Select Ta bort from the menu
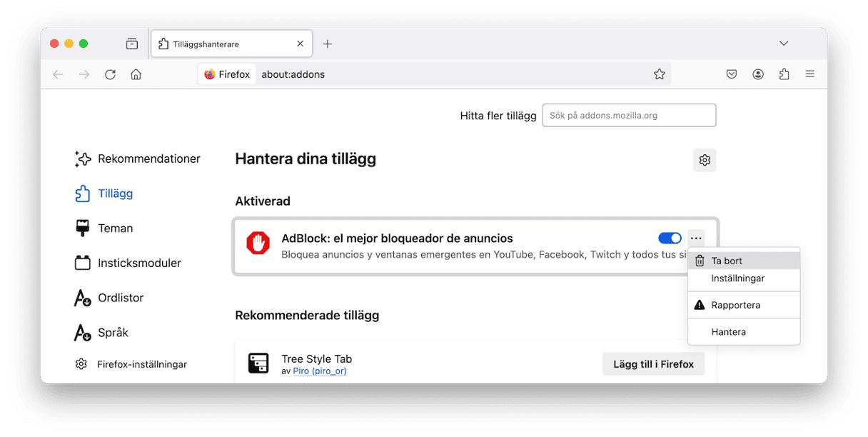 (744, 261)
